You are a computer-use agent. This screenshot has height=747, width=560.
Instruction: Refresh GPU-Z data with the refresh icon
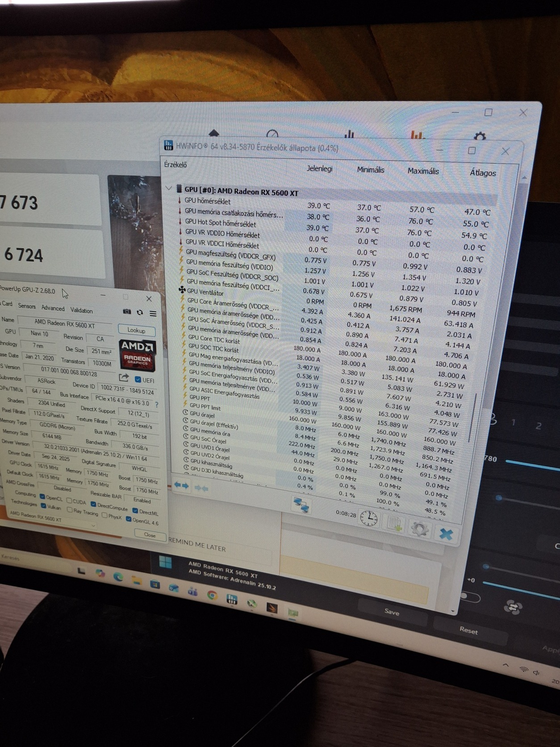140,312
